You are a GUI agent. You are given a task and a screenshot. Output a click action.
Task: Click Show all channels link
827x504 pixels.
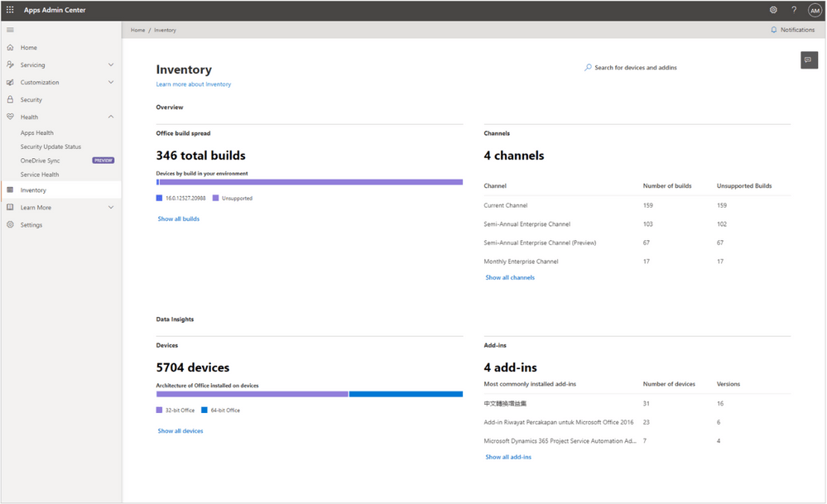coord(510,276)
